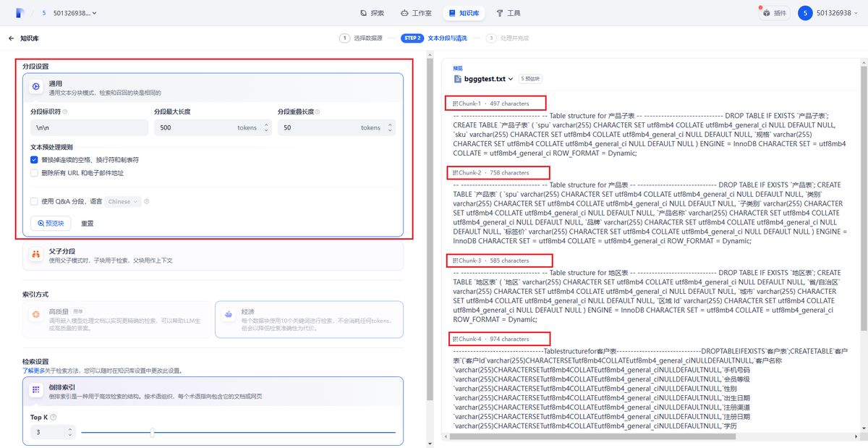Click the 通用 segmentation mode icon
868x448 pixels.
click(x=35, y=87)
